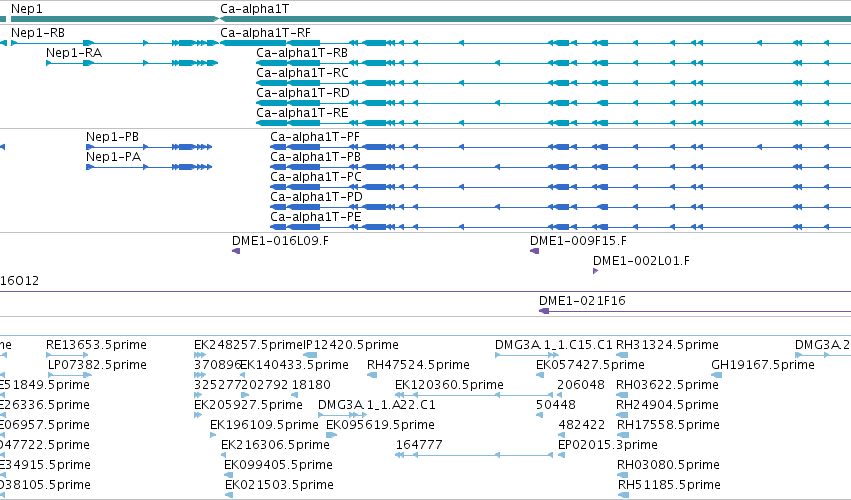Screen dimensions: 851x500
Task: Select EST RH24904.5prime
Action: (x=667, y=406)
